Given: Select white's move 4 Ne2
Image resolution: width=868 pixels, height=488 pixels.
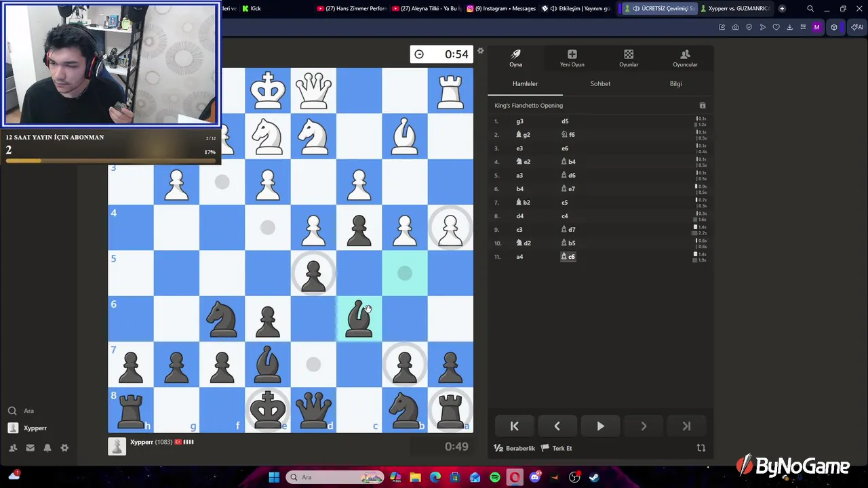Looking at the screenshot, I should pyautogui.click(x=523, y=162).
